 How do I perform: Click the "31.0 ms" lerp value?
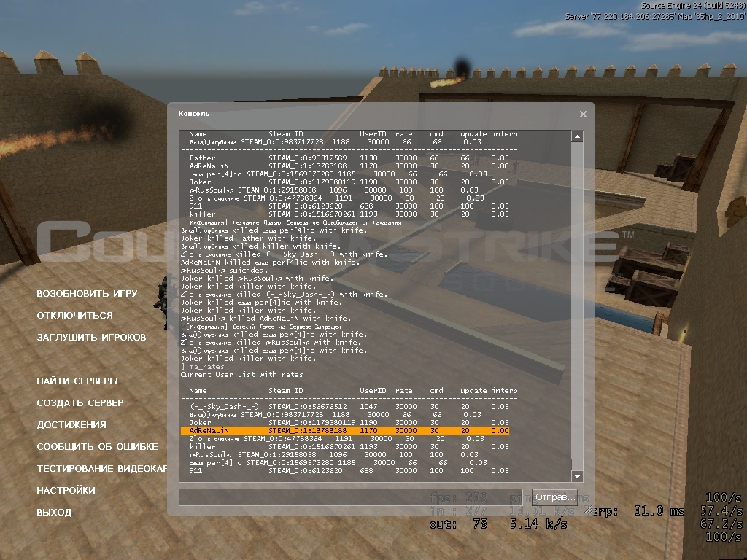coord(659,511)
